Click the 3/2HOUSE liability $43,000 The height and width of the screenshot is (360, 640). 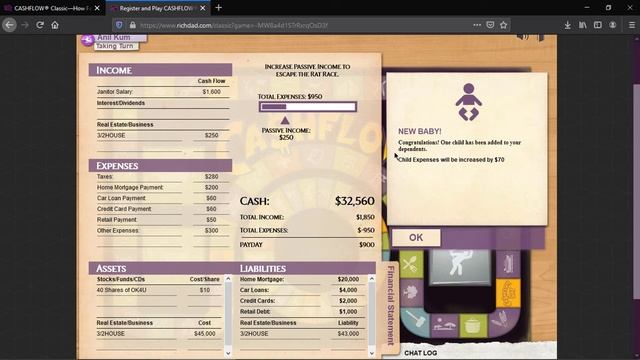pos(348,333)
